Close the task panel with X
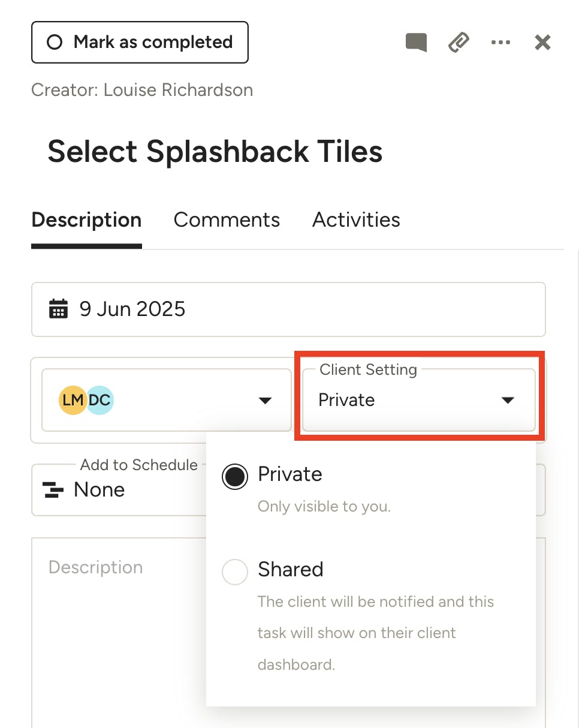The image size is (579, 728). [542, 43]
